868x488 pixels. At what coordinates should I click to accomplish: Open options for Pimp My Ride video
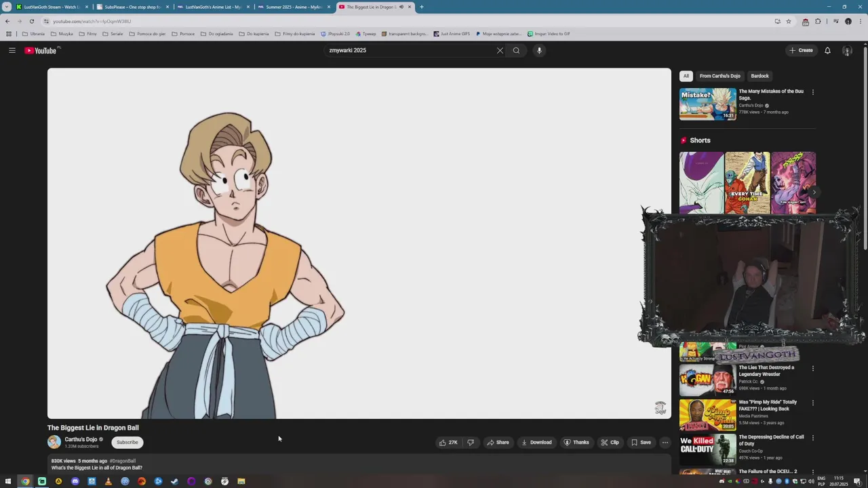(812, 403)
